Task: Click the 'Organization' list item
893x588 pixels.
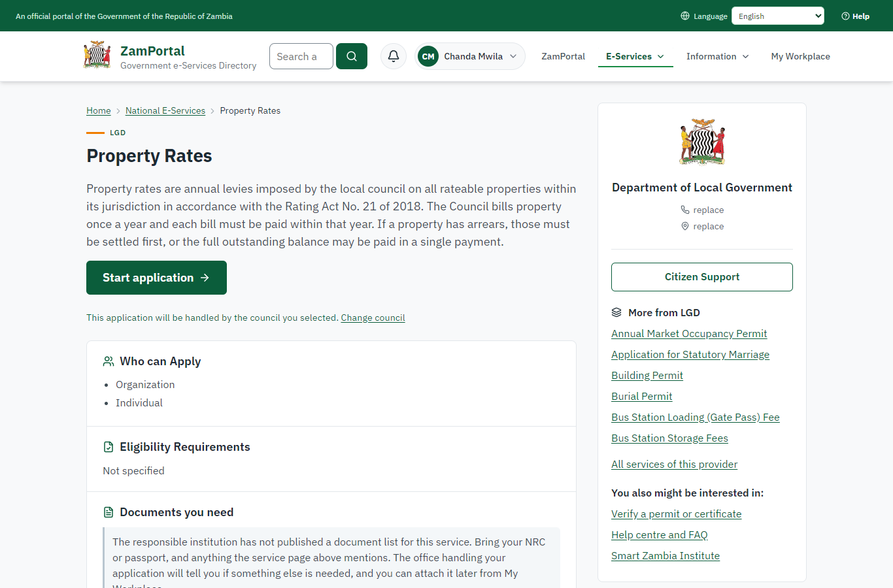Action: (145, 384)
